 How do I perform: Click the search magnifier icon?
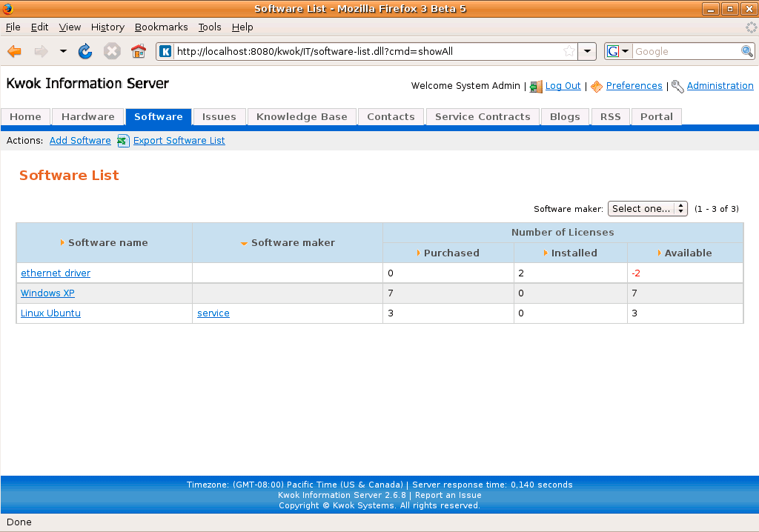coord(747,51)
